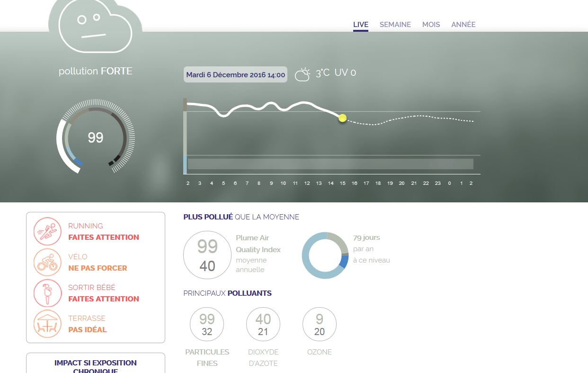The image size is (588, 373).
Task: Click SORTIR BÉBÉ FAITES ATTENTION text
Action: [x=104, y=293]
